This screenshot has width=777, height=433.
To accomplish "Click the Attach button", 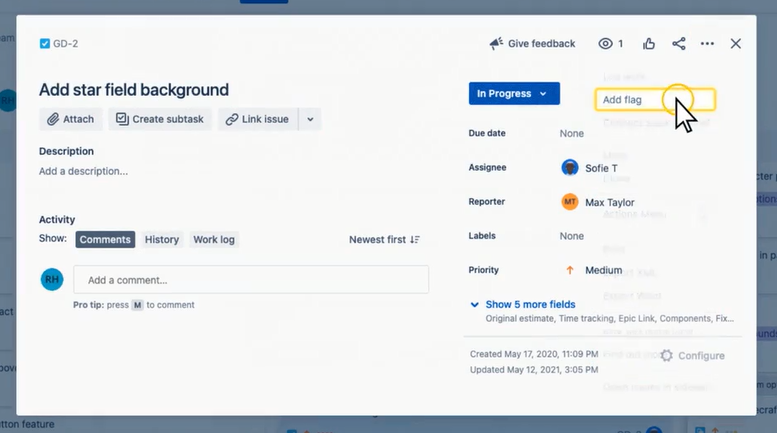I will pyautogui.click(x=70, y=119).
